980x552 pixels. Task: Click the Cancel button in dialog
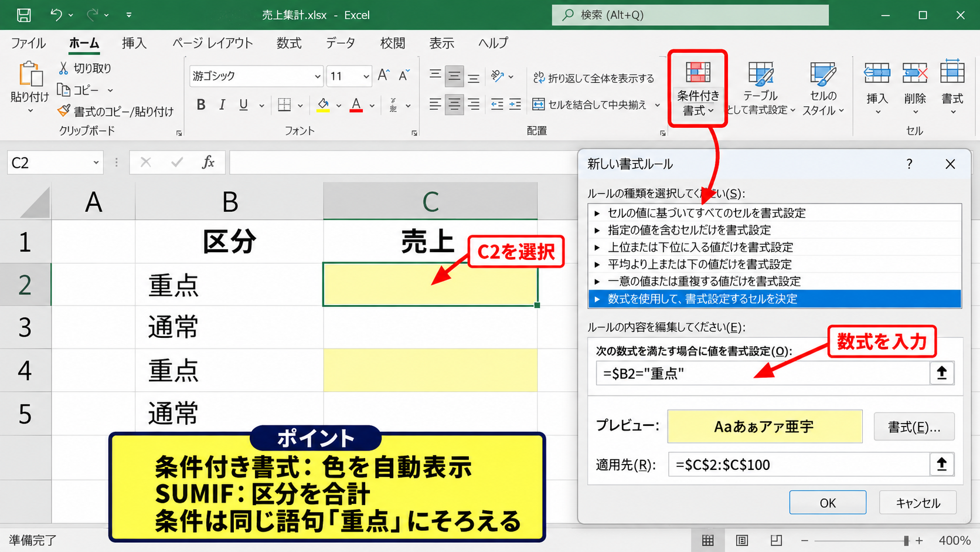coord(918,503)
